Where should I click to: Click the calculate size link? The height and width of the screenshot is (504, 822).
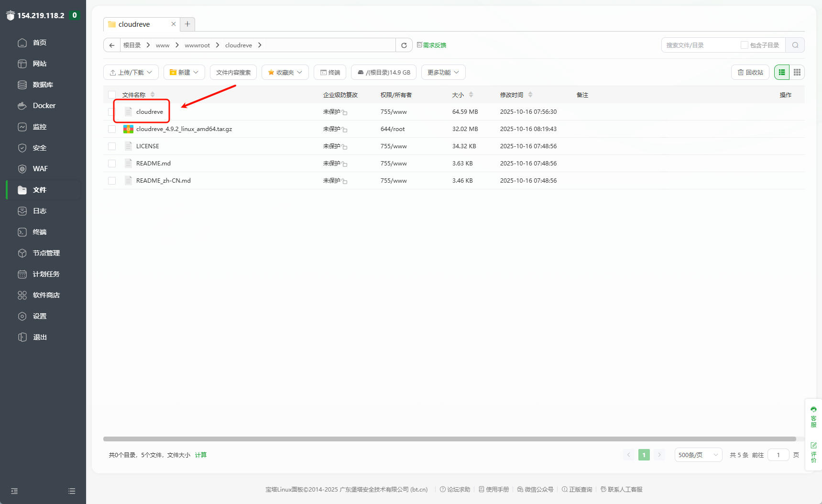click(201, 455)
